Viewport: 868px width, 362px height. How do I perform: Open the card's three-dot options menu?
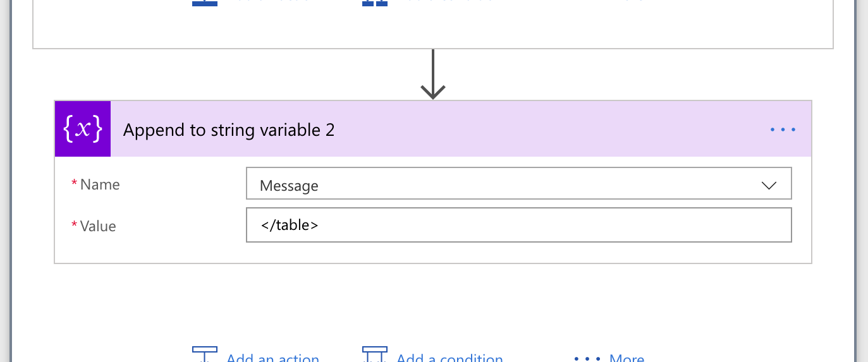coord(782,130)
